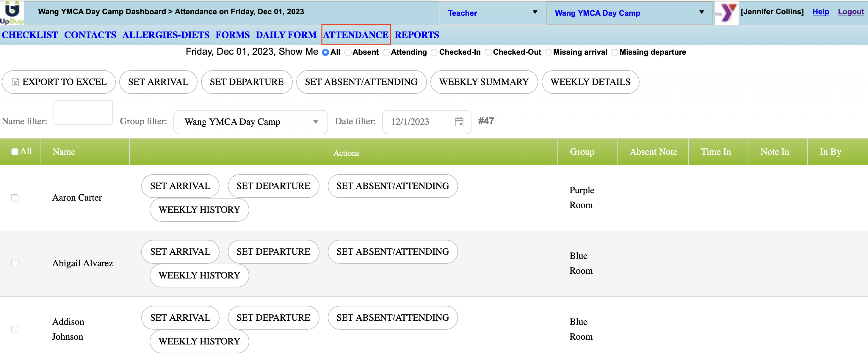Tick the checkbox for Abigail Alvarez

pos(15,263)
